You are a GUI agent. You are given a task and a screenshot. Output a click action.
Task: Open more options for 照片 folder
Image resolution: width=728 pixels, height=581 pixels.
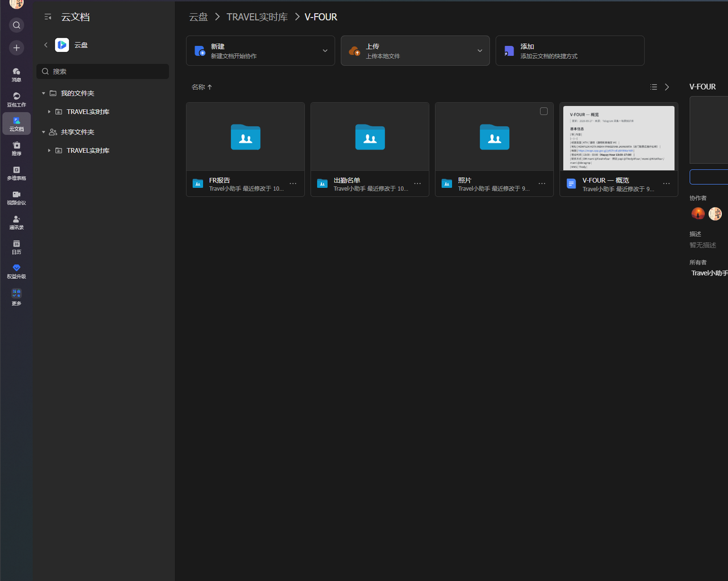point(542,184)
